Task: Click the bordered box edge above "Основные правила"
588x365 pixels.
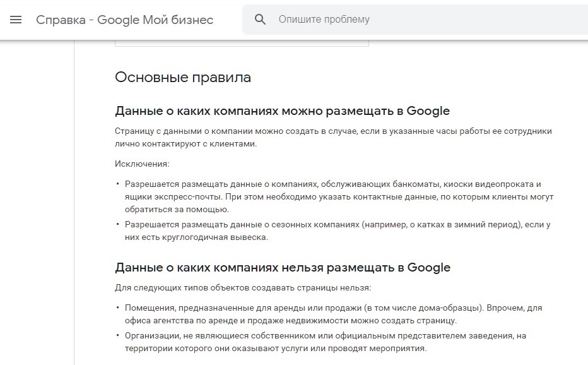Action: point(242,45)
